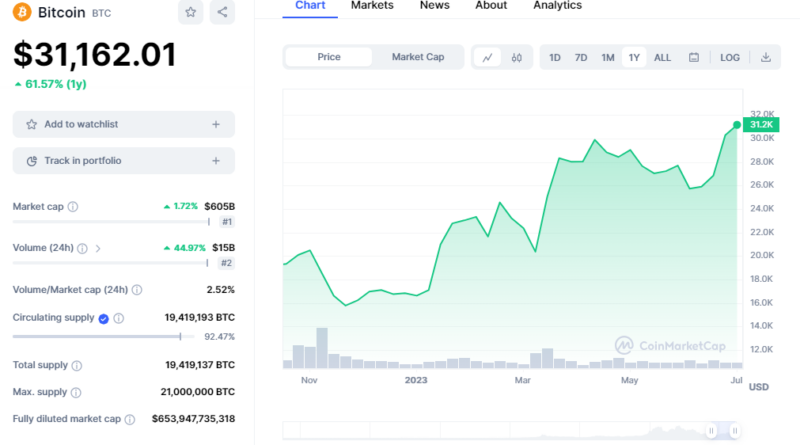Viewport: 800px width, 445px height.
Task: Show the ALL time range
Action: pos(662,57)
